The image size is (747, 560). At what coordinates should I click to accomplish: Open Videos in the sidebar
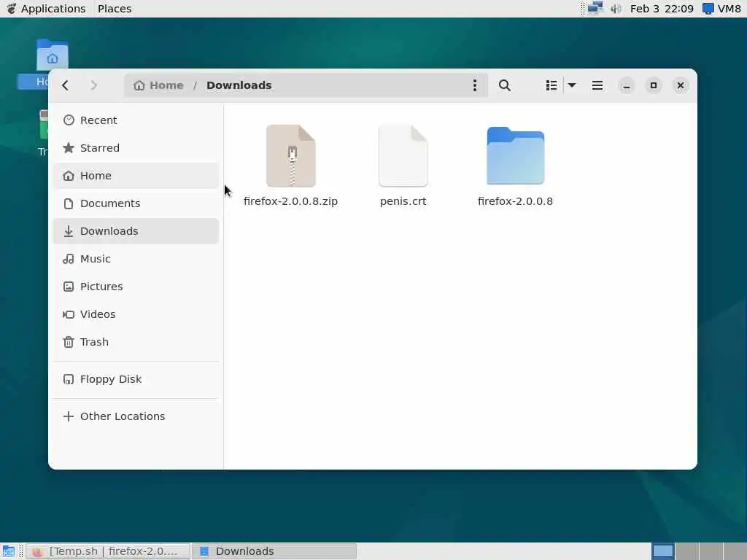point(136,314)
